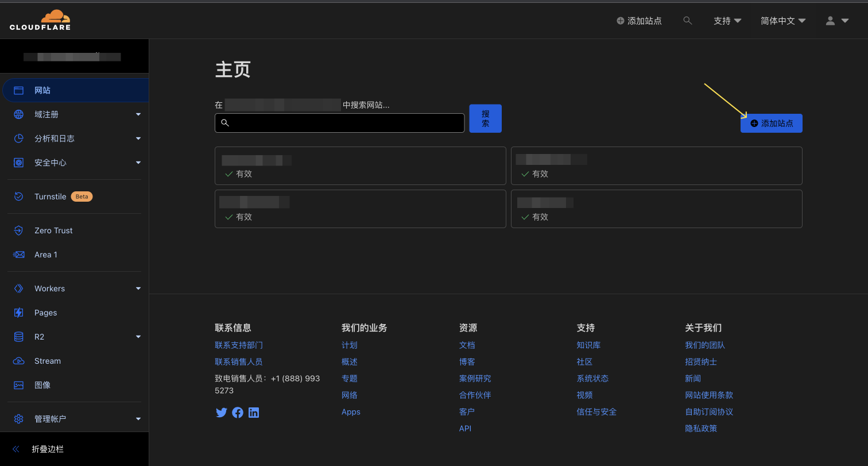Image resolution: width=868 pixels, height=466 pixels.
Task: Open the LinkedIn social icon
Action: [254, 412]
